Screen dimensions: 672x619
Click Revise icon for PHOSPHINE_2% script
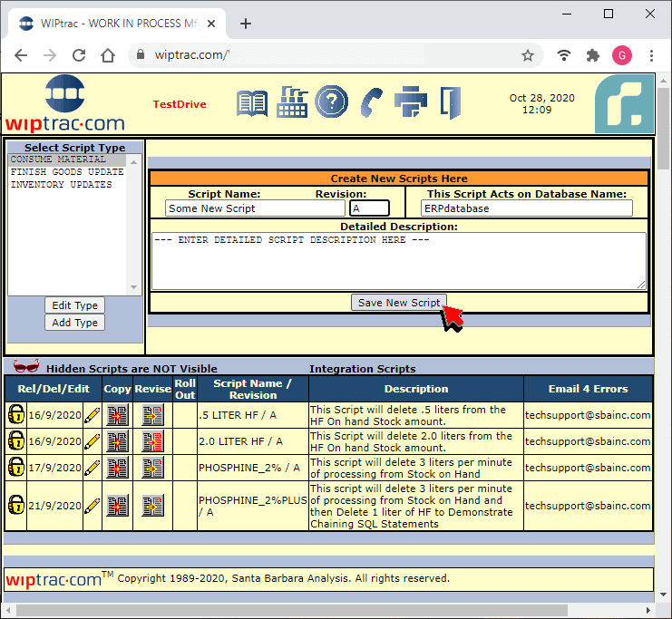coord(152,469)
